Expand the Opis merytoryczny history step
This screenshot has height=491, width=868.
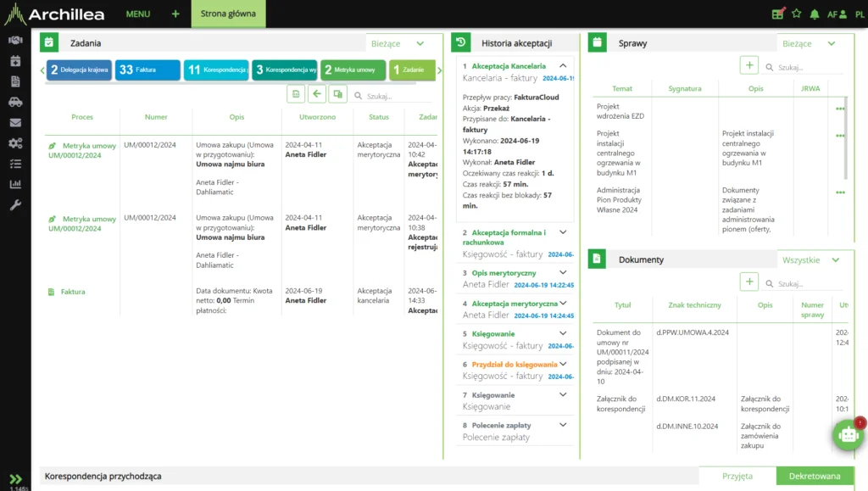click(x=563, y=273)
